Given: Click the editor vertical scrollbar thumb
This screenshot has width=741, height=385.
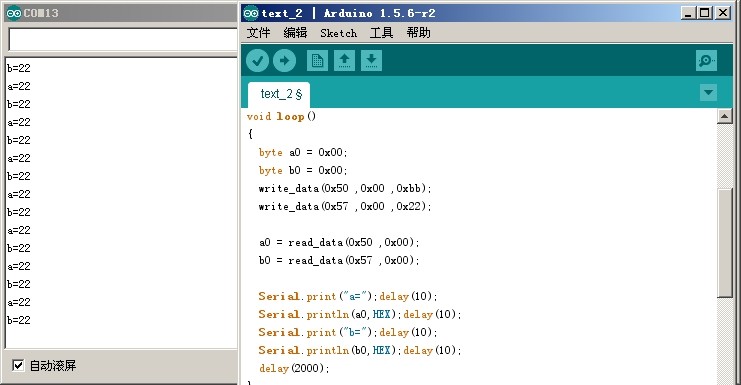Looking at the screenshot, I should (724, 243).
